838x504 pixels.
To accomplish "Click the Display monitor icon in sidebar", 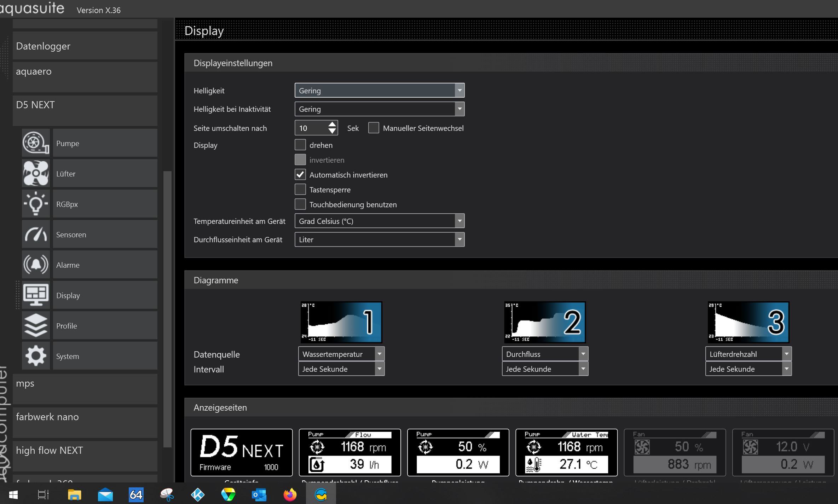I will (x=36, y=295).
